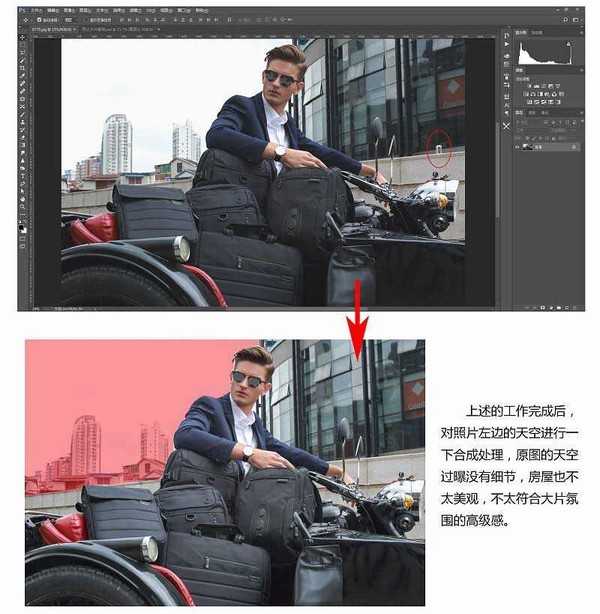Toggle the Show Transform Controls checkbox

[x=90, y=19]
